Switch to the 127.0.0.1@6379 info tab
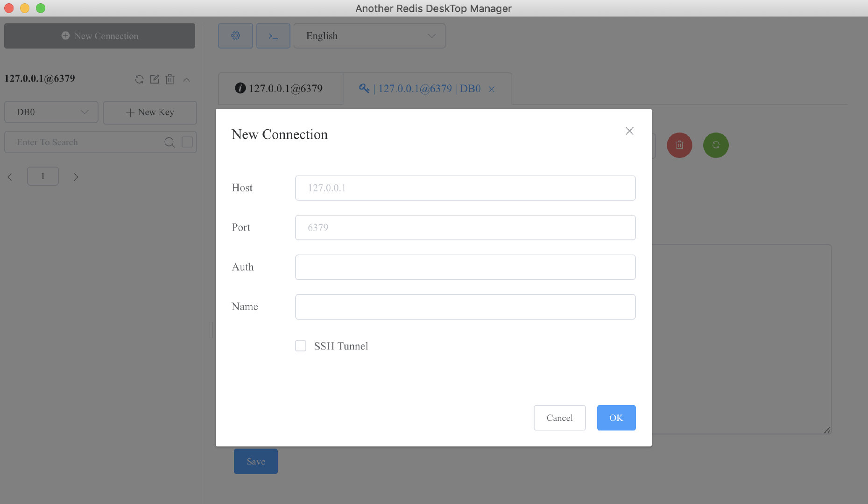The image size is (868, 504). pyautogui.click(x=280, y=88)
